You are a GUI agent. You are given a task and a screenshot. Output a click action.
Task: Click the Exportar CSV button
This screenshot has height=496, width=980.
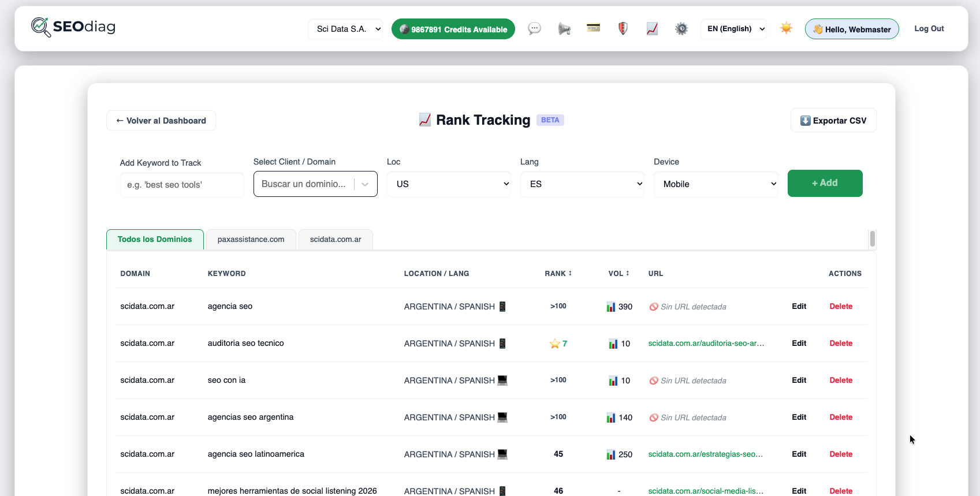pyautogui.click(x=833, y=121)
